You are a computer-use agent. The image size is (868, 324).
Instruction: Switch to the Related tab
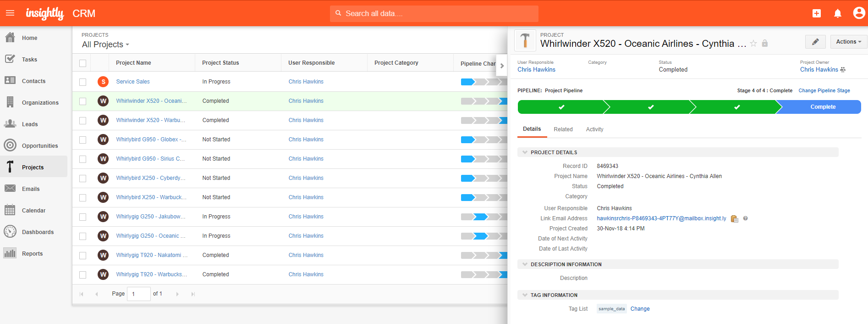pos(563,129)
